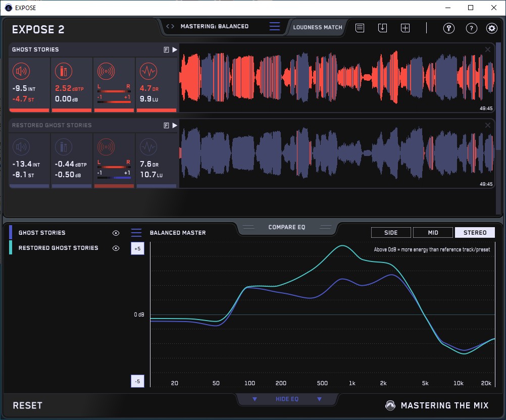Switch EQ view to Mid
506x420 pixels.
click(433, 233)
